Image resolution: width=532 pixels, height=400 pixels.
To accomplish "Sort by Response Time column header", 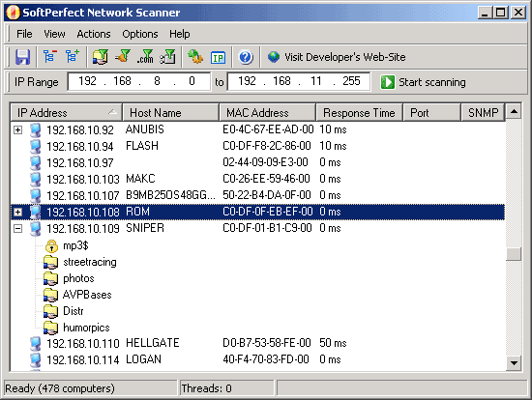I will [359, 112].
